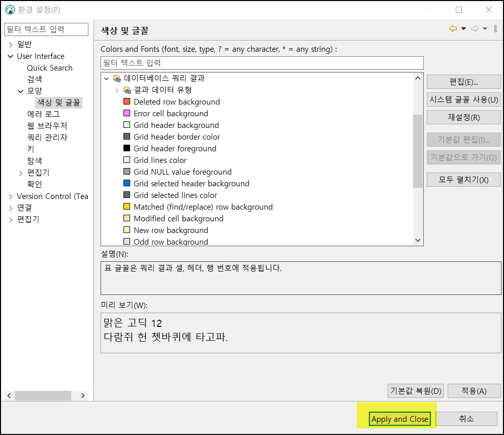The width and height of the screenshot is (504, 435).
Task: Select Grid NULL value foreground entry
Action: [182, 172]
